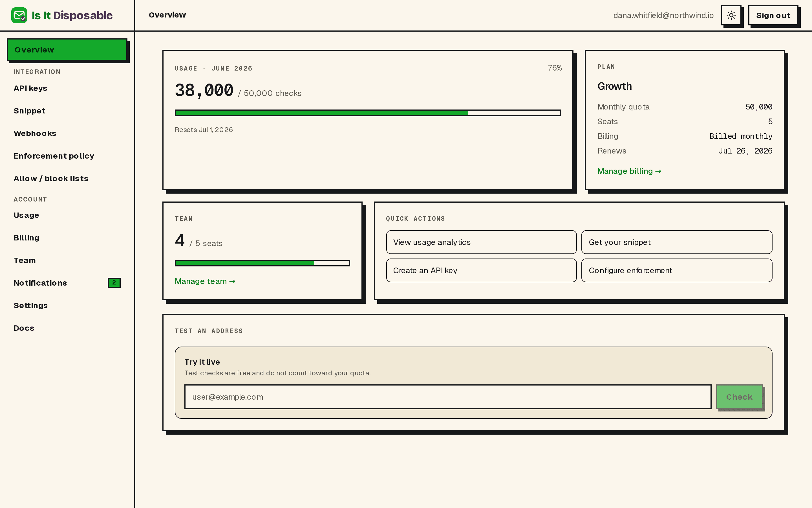Viewport: 812px width, 508px height.
Task: Click the Jul 26, 2026 renewal date
Action: click(x=745, y=151)
